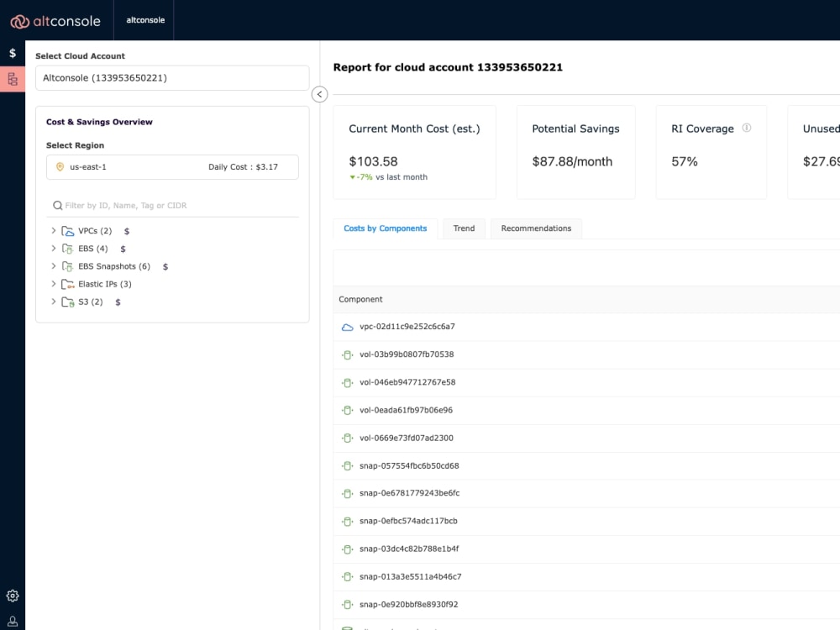Select the highlighted resource tree sidebar icon

[x=13, y=79]
